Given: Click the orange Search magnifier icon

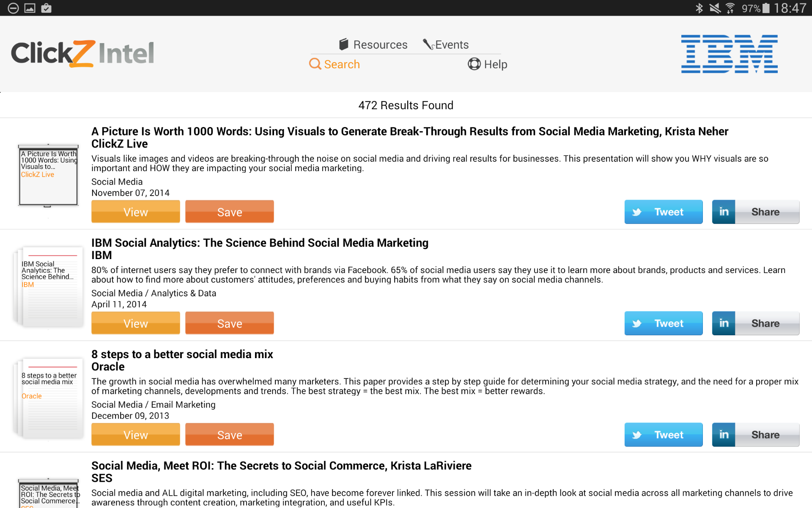Looking at the screenshot, I should pyautogui.click(x=315, y=64).
